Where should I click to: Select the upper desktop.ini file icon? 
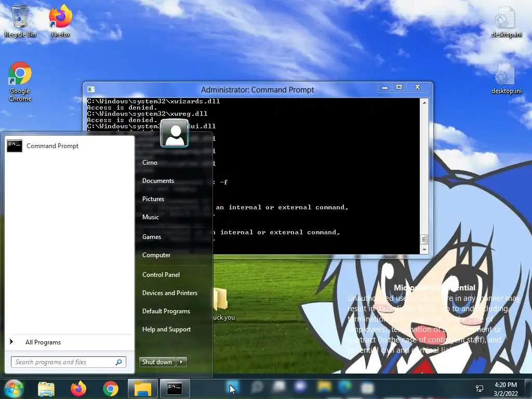(506, 21)
